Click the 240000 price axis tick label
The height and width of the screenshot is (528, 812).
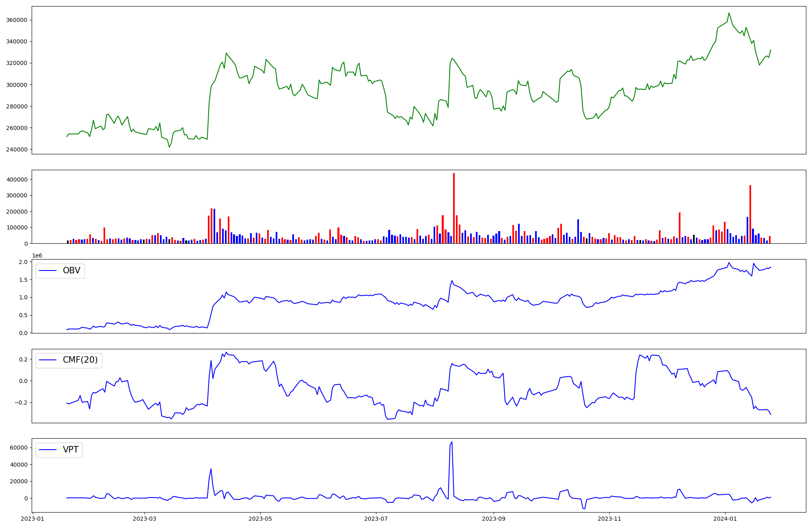tap(17, 149)
